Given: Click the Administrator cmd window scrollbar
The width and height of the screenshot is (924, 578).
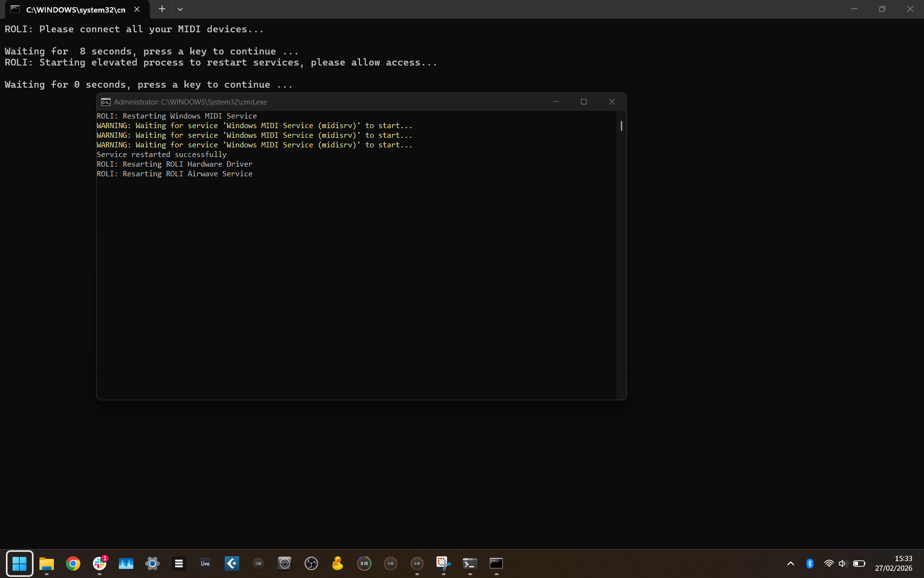Looking at the screenshot, I should tap(621, 126).
